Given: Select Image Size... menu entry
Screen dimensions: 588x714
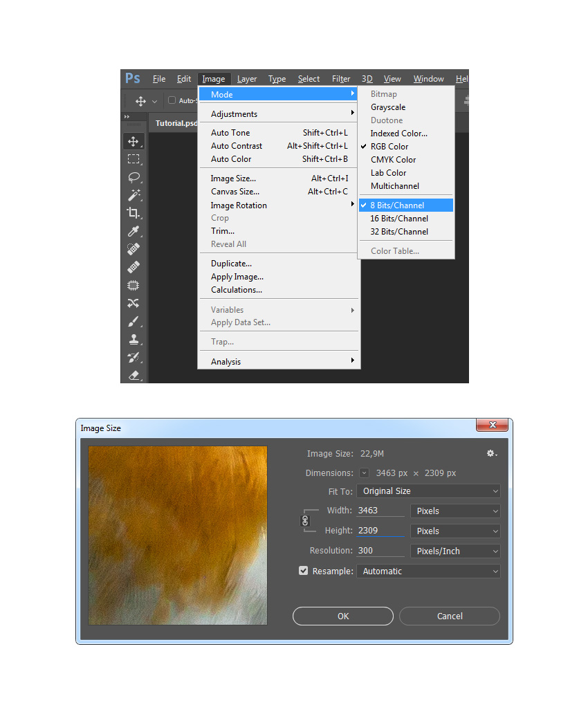Looking at the screenshot, I should point(233,178).
